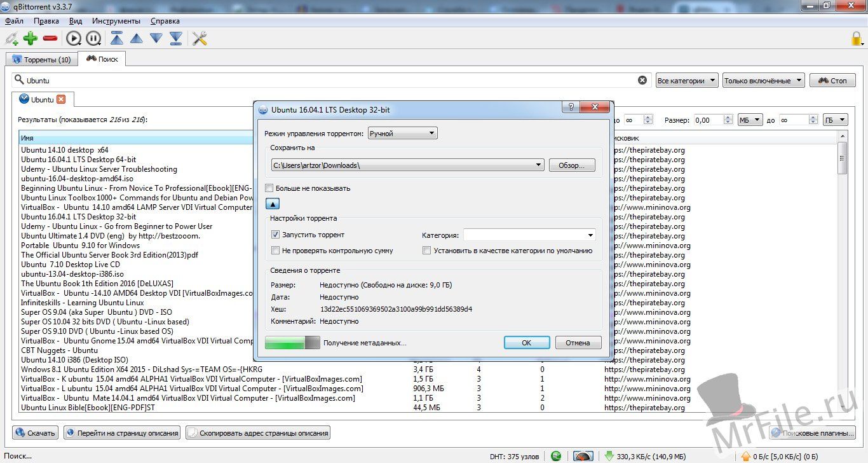The width and height of the screenshot is (868, 463).
Task: Confirm the dialog with OK
Action: click(x=527, y=342)
